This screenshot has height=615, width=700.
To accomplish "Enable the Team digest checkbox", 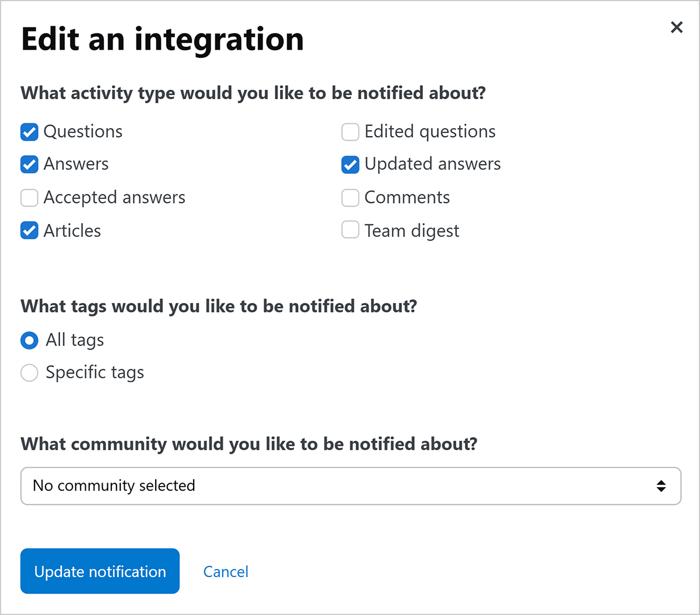I will click(350, 231).
